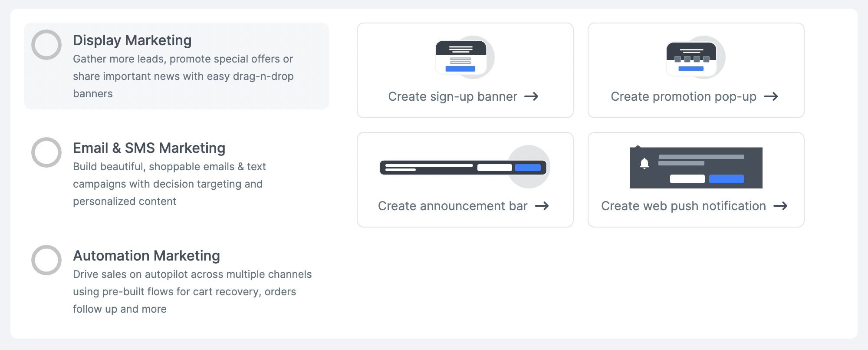Choose the Display Marketing heading
The width and height of the screenshot is (868, 350).
(x=132, y=40)
